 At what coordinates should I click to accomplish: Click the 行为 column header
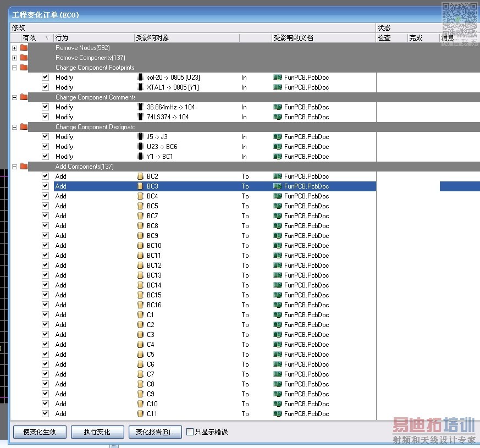pos(93,37)
